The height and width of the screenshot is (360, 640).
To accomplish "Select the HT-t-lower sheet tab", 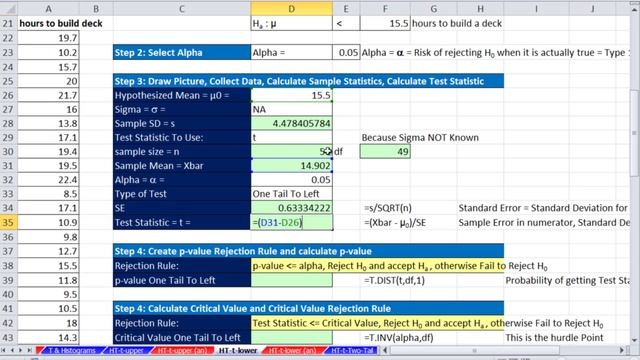I will (238, 350).
